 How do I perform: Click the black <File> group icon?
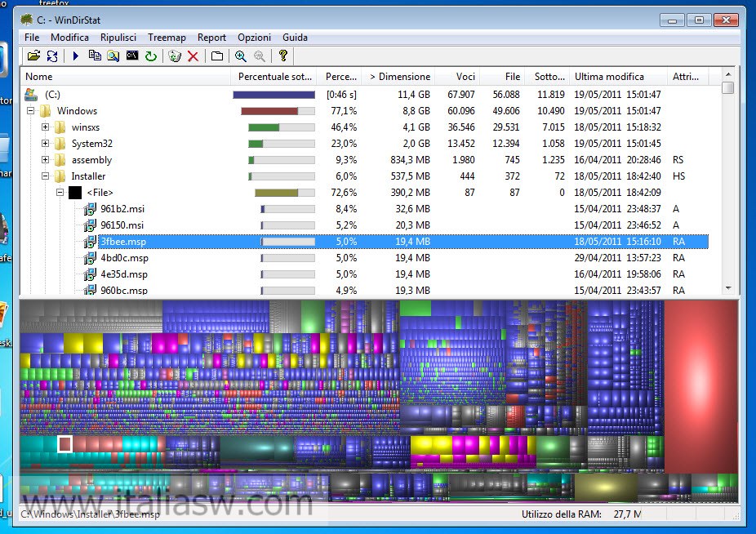(x=75, y=193)
